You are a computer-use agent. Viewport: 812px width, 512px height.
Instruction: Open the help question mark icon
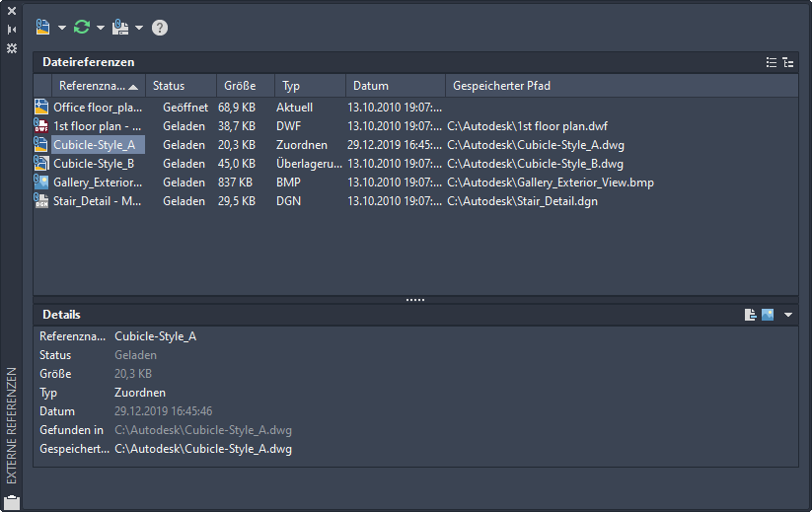pos(160,28)
